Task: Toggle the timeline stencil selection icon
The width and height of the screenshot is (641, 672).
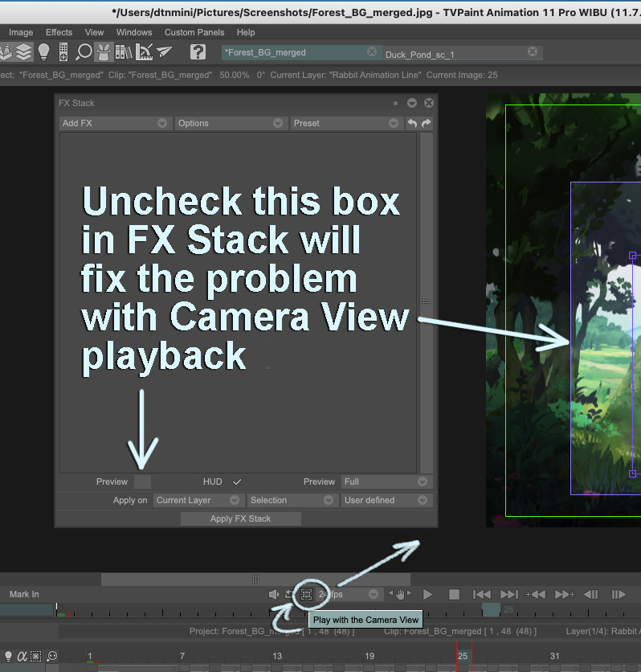Action: 36,656
